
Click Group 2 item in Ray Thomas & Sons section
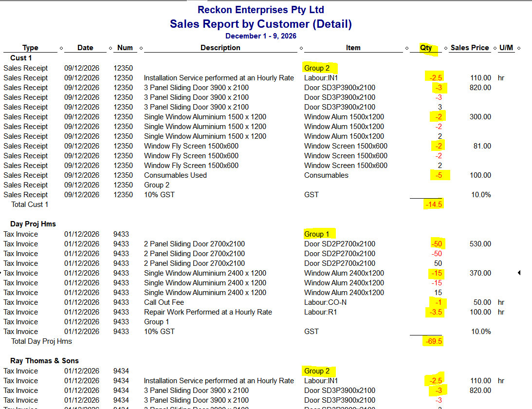[316, 371]
